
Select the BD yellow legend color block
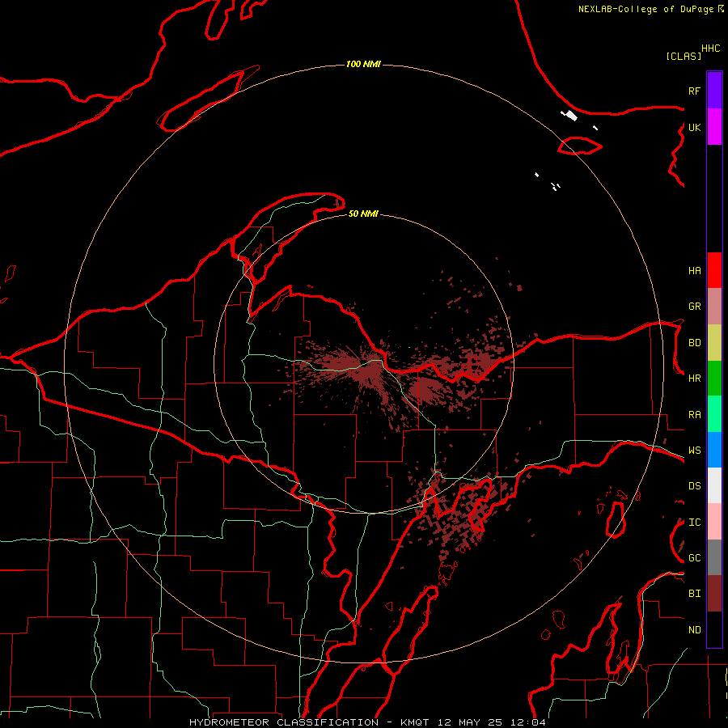click(714, 343)
